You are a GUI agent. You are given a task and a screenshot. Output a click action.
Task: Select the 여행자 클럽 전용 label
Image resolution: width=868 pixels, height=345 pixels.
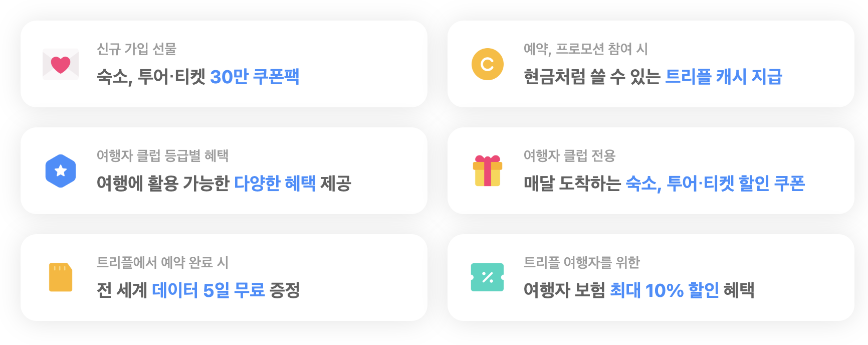[x=569, y=156]
